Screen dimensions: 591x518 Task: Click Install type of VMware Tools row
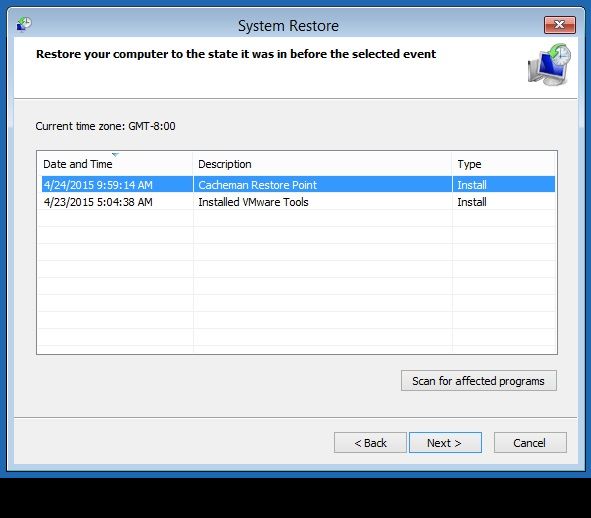coord(472,202)
